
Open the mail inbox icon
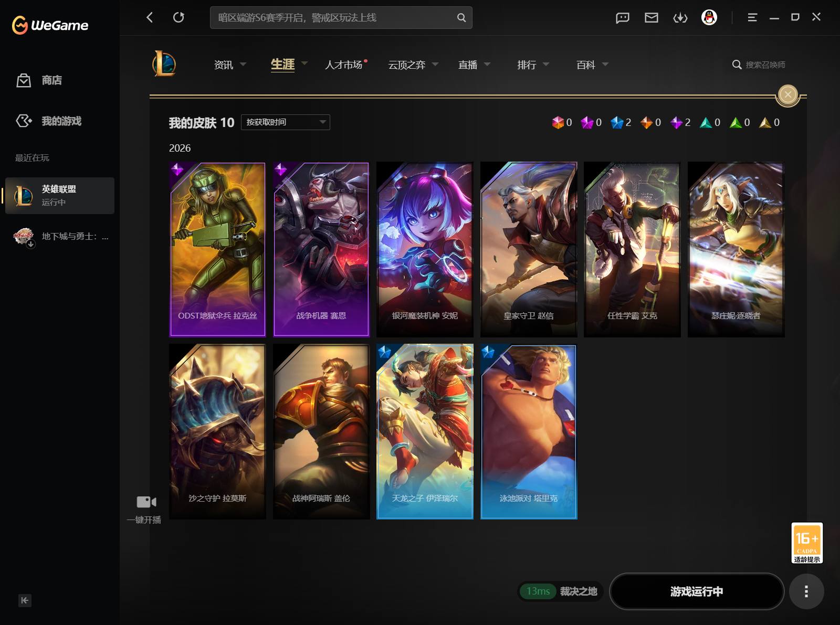pyautogui.click(x=652, y=18)
